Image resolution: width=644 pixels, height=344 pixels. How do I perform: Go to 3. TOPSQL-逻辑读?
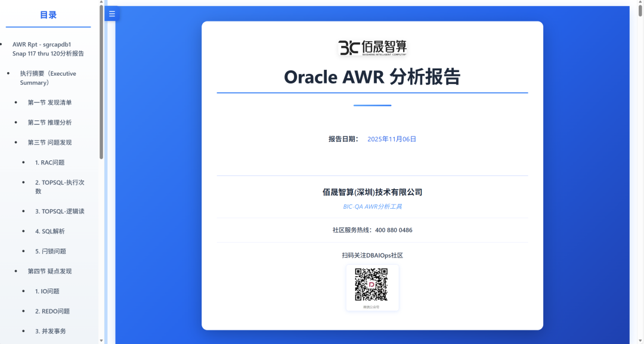[x=60, y=211]
